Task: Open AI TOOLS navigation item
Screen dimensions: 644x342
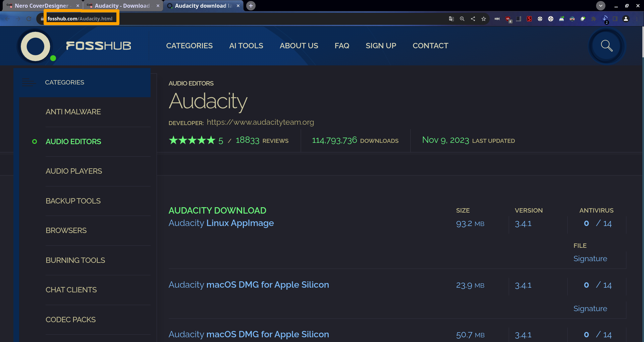Action: [246, 46]
